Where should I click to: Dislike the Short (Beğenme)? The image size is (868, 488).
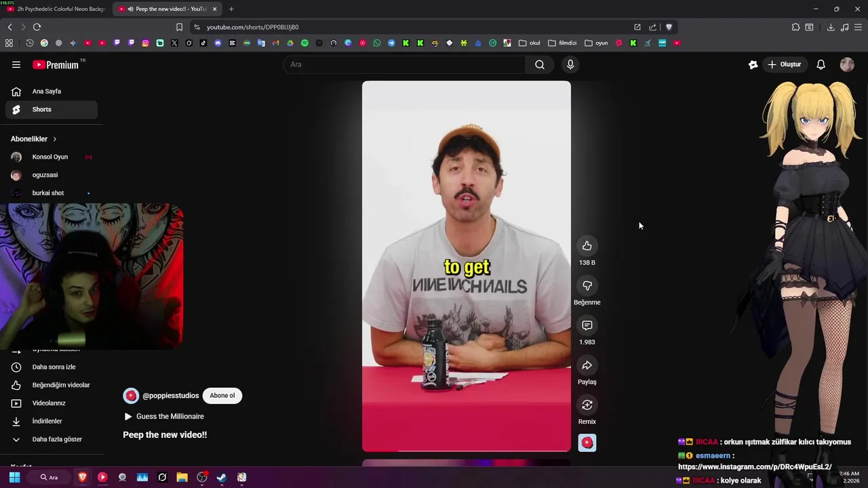point(587,285)
